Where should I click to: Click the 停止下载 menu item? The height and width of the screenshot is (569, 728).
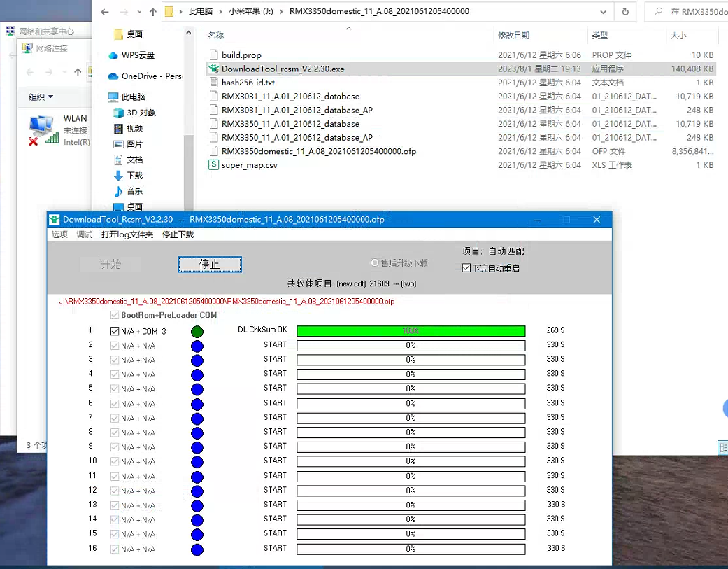[178, 234]
